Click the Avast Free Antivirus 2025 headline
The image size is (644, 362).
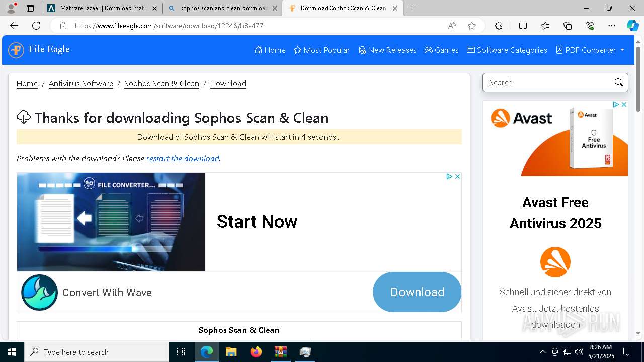pyautogui.click(x=555, y=213)
